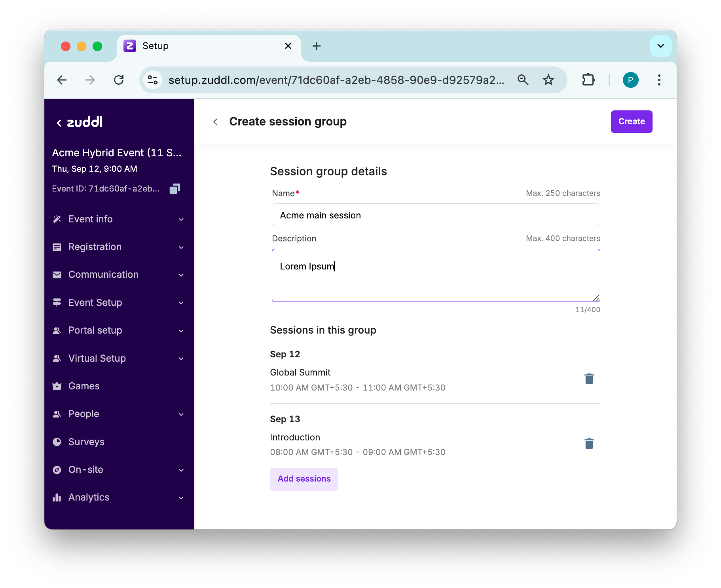Click the back arrow beside Create session group
Image resolution: width=721 pixels, height=588 pixels.
click(215, 122)
